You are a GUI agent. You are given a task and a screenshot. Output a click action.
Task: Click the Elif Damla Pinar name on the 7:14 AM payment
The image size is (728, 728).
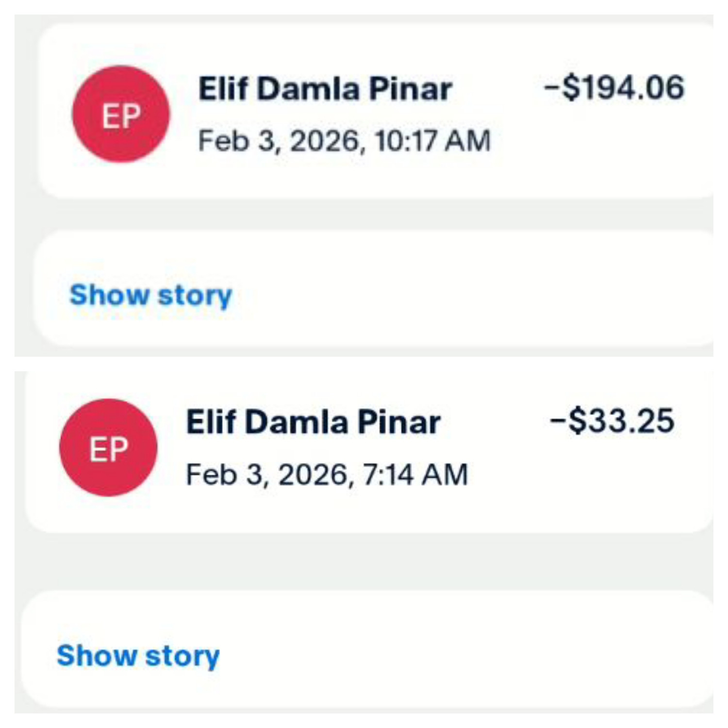point(313,422)
